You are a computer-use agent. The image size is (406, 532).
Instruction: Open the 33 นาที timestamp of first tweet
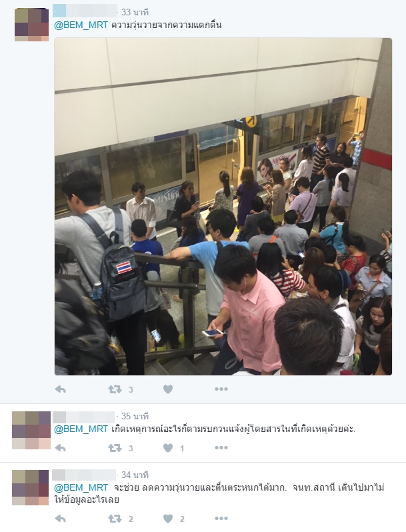coord(135,12)
